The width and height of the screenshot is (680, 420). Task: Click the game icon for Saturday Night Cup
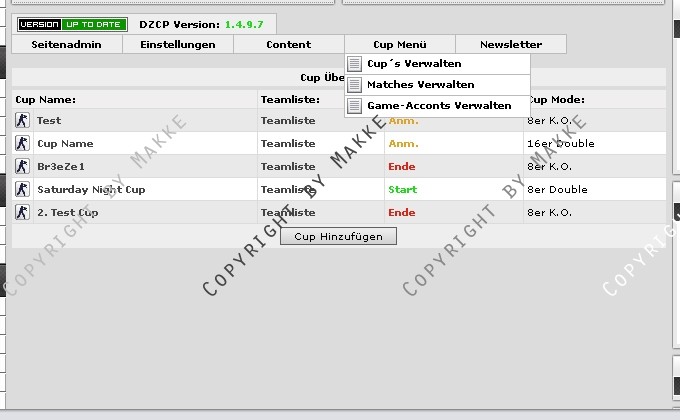click(22, 190)
